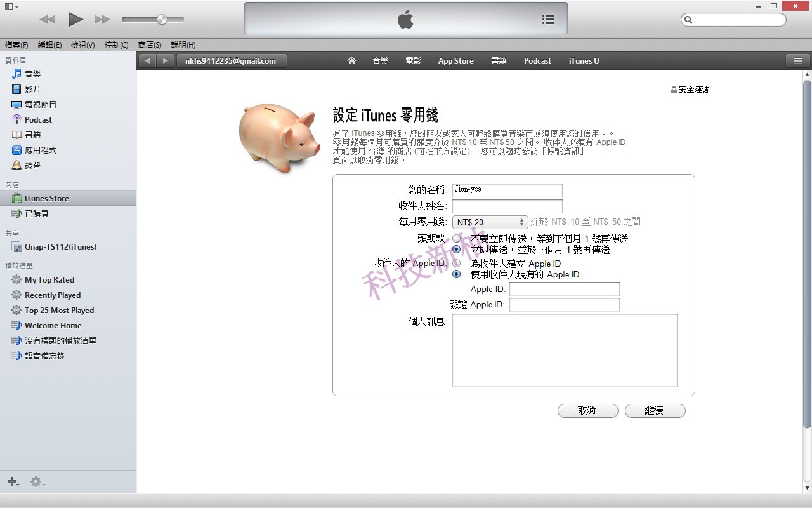Open the 檔案(F) menu
The width and height of the screenshot is (812, 508).
click(x=16, y=44)
